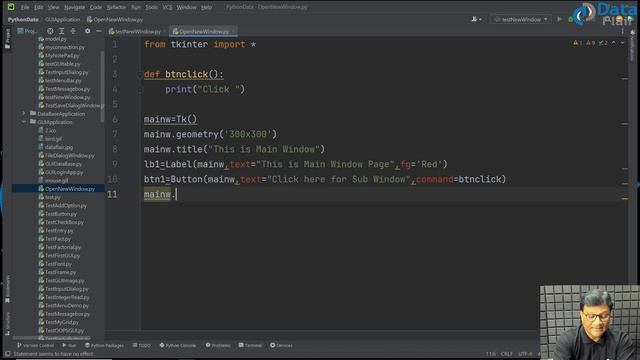
Task: Open the Python Packages tool window
Action: [x=104, y=345]
